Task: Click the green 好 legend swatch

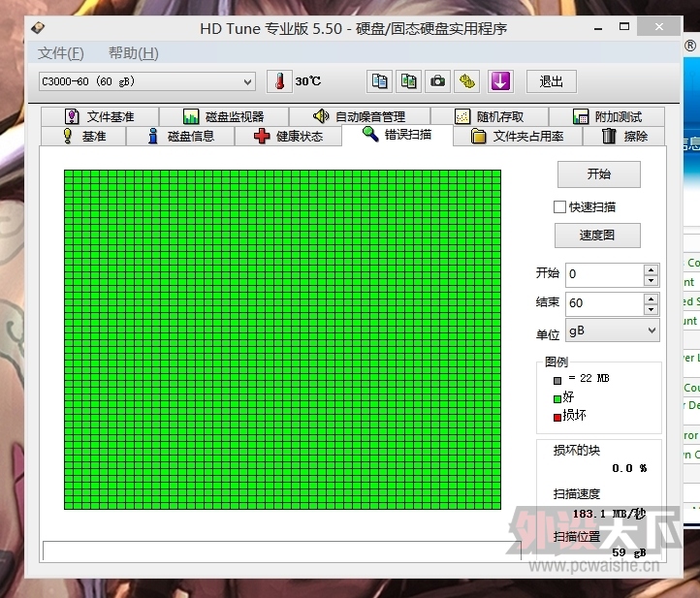Action: click(557, 399)
